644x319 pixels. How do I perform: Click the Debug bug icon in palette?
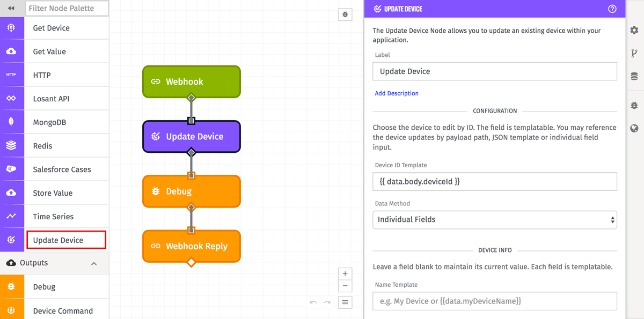pyautogui.click(x=11, y=287)
